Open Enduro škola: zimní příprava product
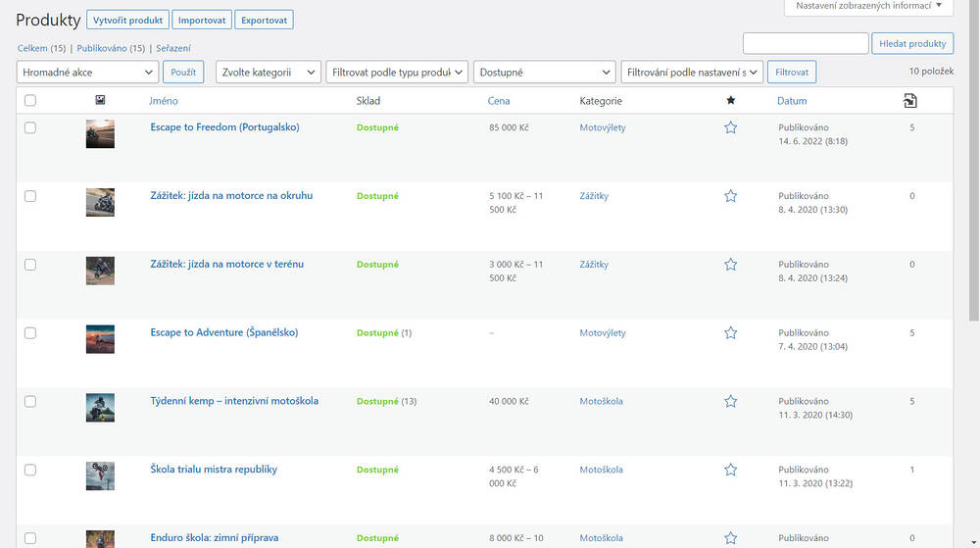This screenshot has width=980, height=548. 215,538
